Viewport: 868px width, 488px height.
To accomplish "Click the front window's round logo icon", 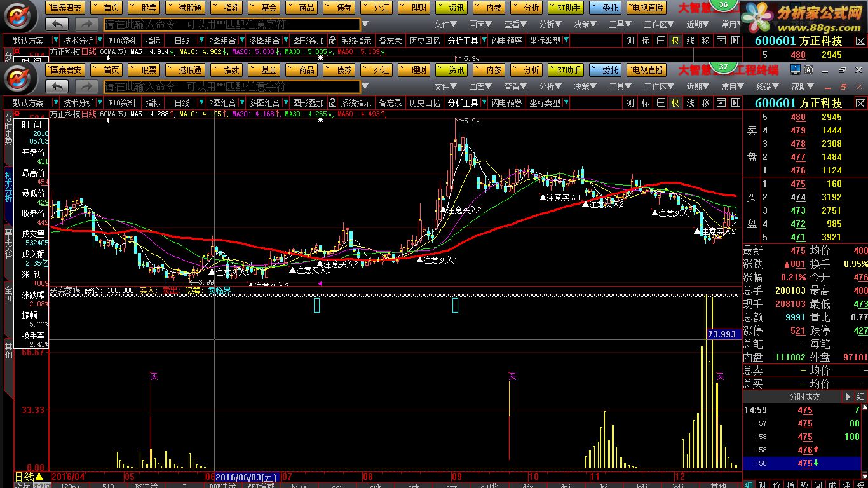I will tap(20, 78).
